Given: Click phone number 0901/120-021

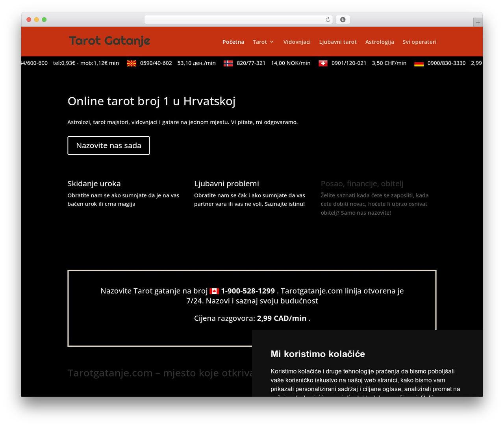Looking at the screenshot, I should click(349, 63).
